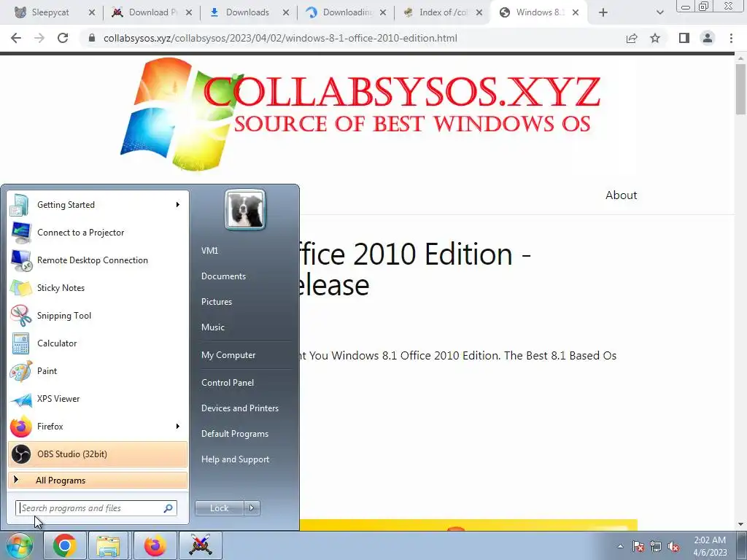Open Pictures from Start menu
Viewport: 747px width, 560px height.
(x=216, y=302)
